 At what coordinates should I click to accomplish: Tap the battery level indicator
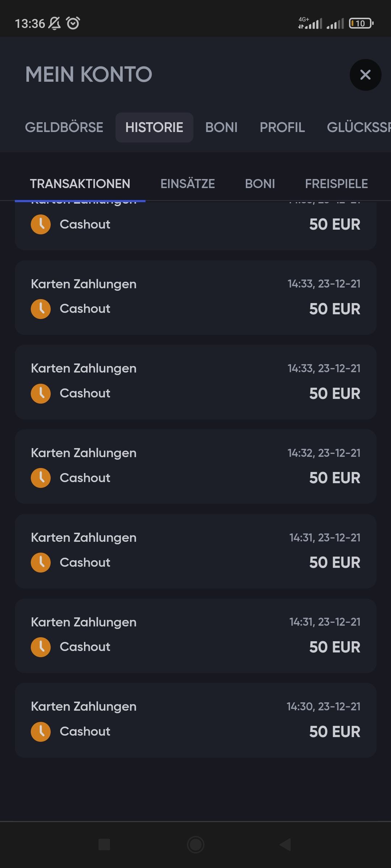point(361,24)
